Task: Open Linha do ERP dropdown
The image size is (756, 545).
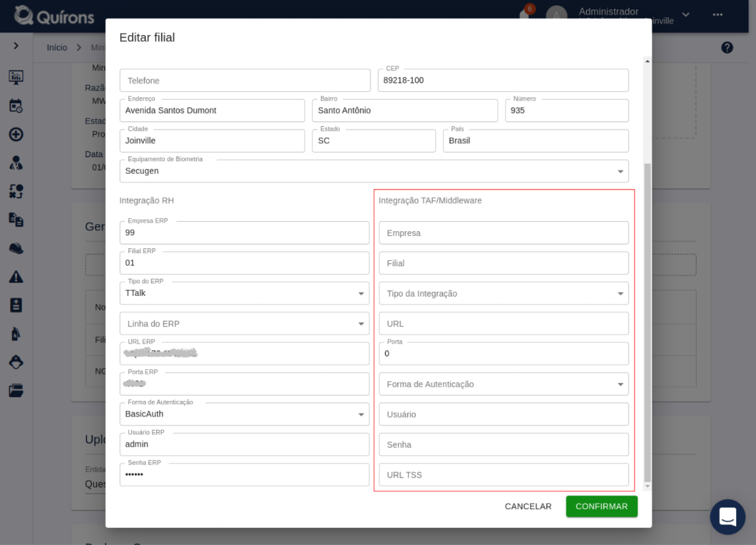Action: 244,324
